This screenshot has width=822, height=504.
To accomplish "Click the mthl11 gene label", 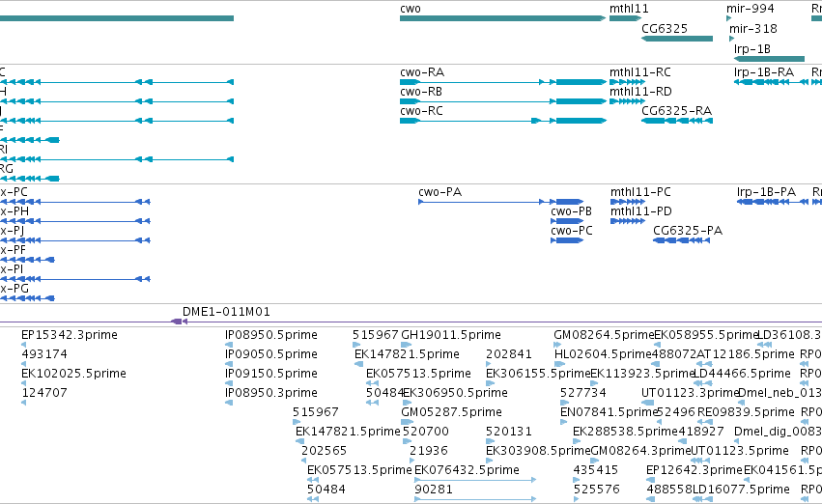I will click(629, 9).
